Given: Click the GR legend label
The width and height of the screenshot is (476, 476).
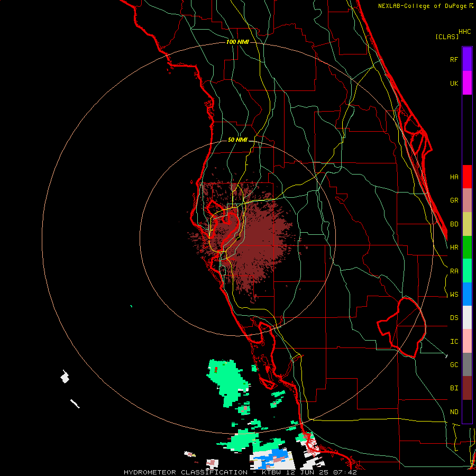Looking at the screenshot, I should click(x=454, y=200).
